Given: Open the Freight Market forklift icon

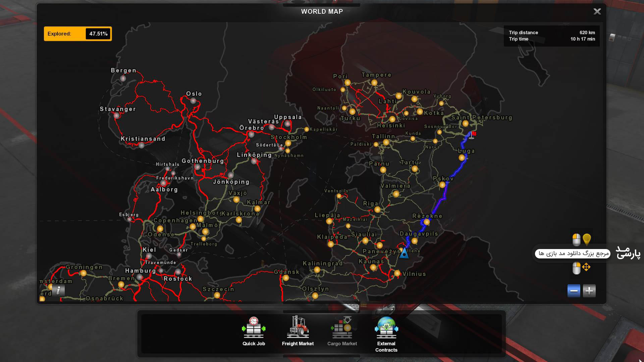Looking at the screenshot, I should pos(298,326).
